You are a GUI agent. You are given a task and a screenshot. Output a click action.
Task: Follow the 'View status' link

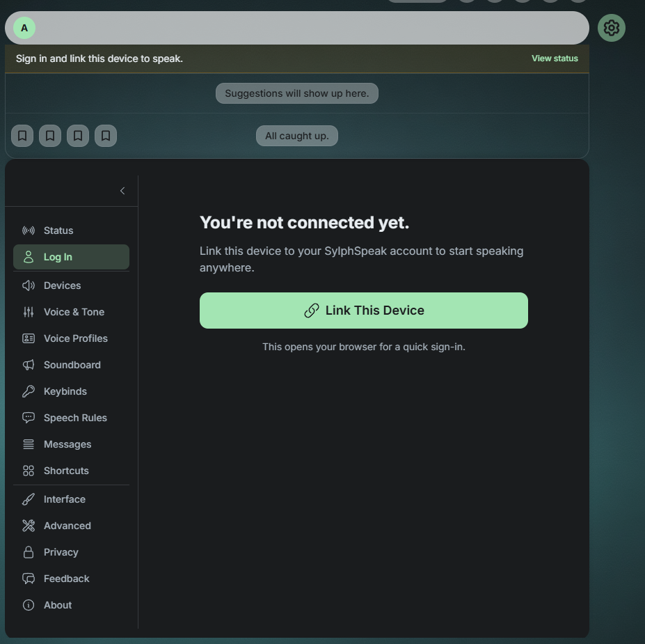(555, 58)
